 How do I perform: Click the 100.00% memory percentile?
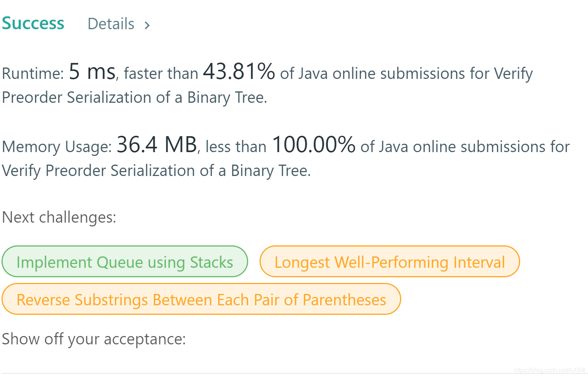313,145
